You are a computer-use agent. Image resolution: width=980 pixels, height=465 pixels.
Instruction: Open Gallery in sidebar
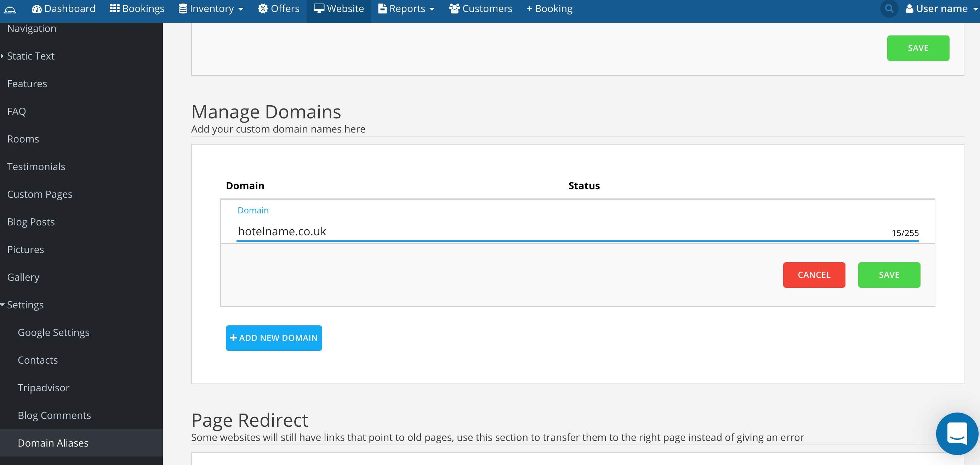(x=23, y=277)
